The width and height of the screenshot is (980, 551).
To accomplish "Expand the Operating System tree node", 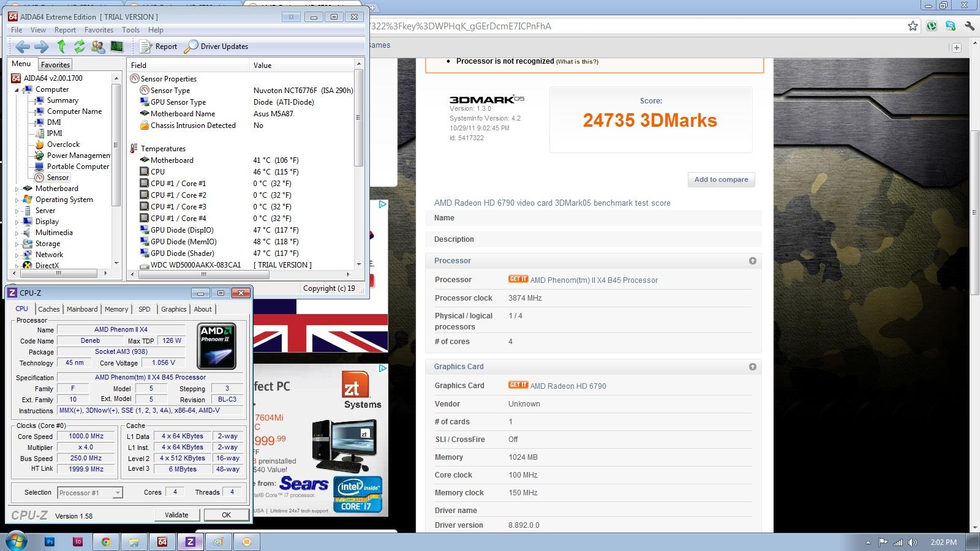I will (x=17, y=200).
